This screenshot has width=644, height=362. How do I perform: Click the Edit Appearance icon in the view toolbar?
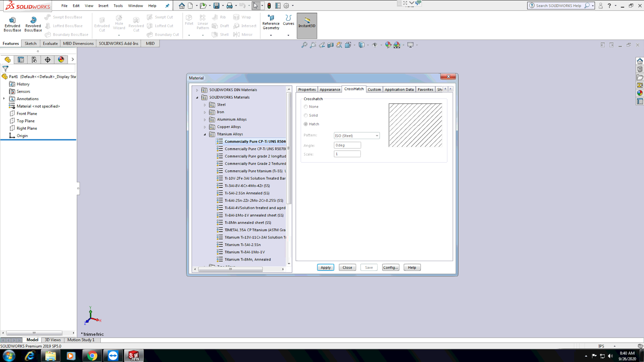[x=388, y=45]
